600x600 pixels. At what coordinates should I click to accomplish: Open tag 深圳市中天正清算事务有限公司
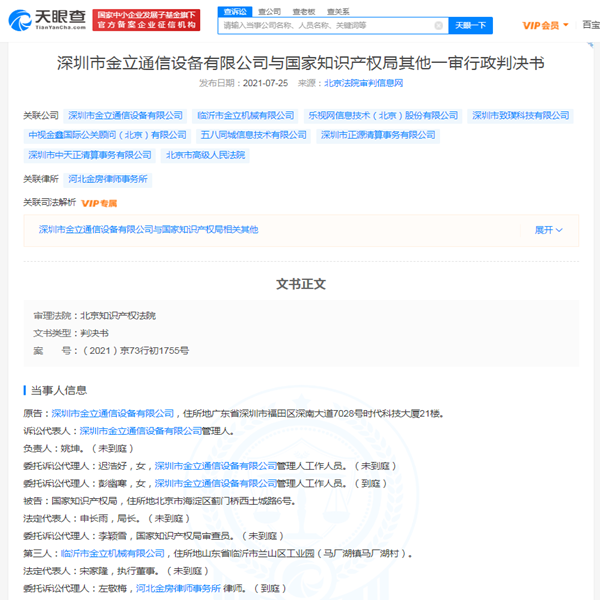click(x=90, y=155)
